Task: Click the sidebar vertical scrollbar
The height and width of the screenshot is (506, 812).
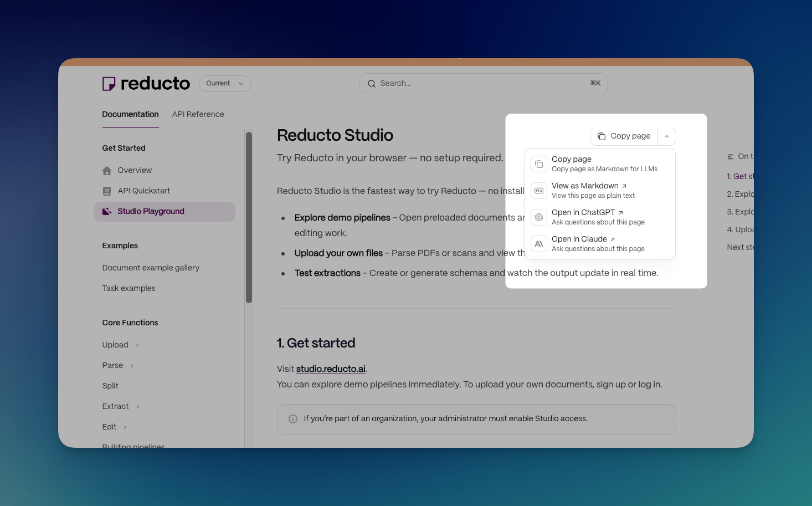Action: tap(249, 217)
